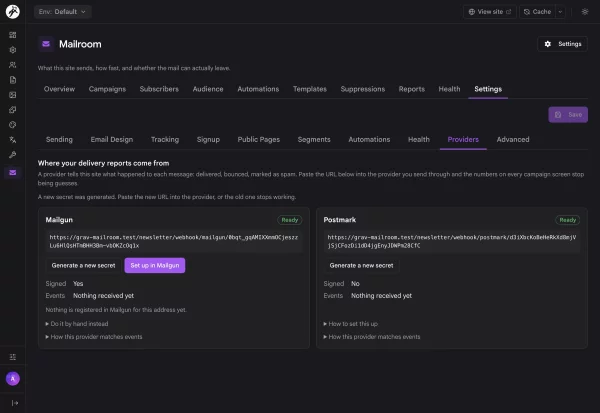600x413 pixels.
Task: Switch to the Campaigns tab
Action: click(x=107, y=89)
